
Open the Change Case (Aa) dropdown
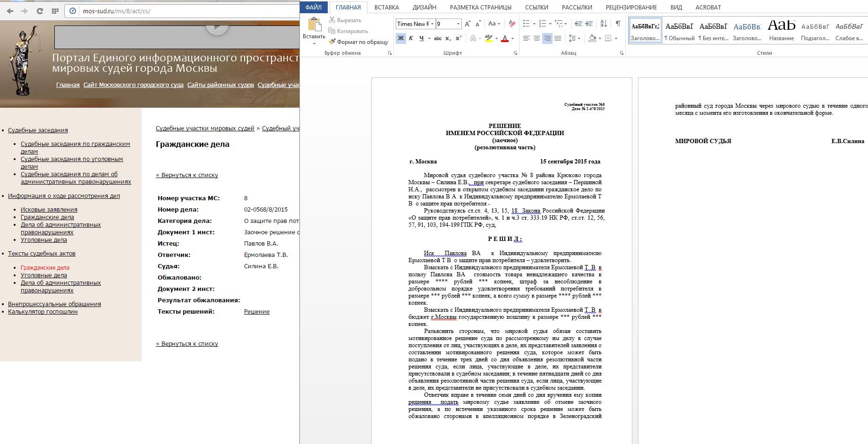point(494,24)
